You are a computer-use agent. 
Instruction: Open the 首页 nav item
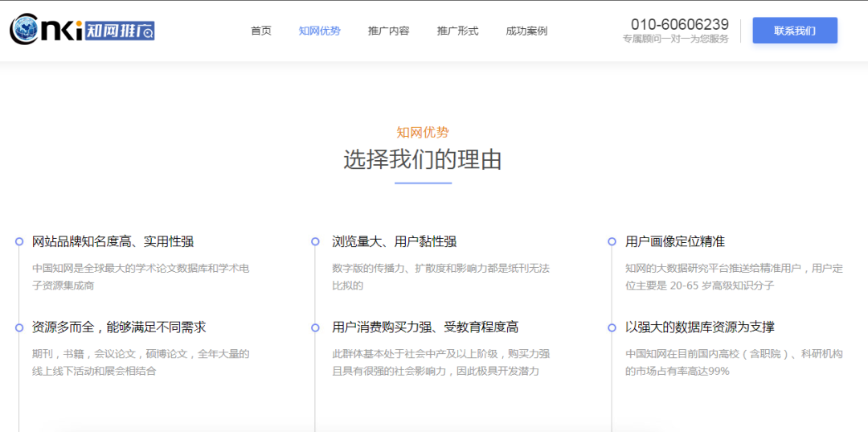[x=261, y=31]
